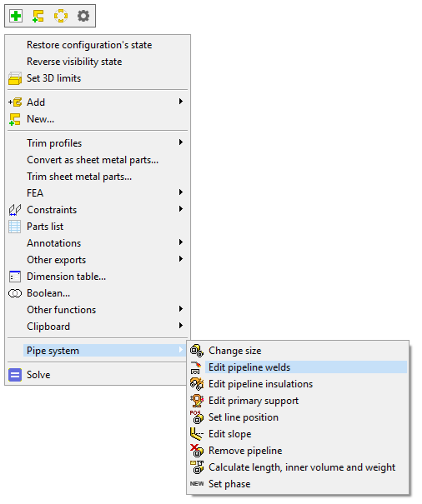
Task: Click the new assembly toolbar icon
Action: [38, 16]
